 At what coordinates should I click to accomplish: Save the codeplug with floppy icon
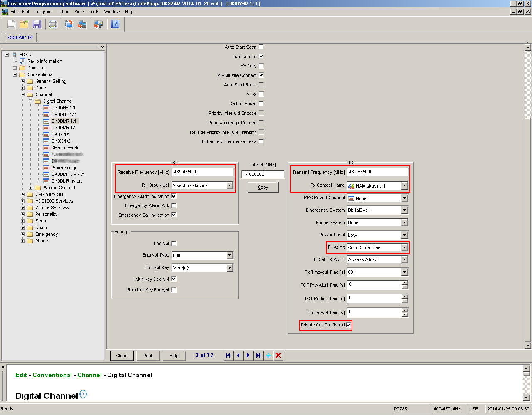(x=37, y=24)
